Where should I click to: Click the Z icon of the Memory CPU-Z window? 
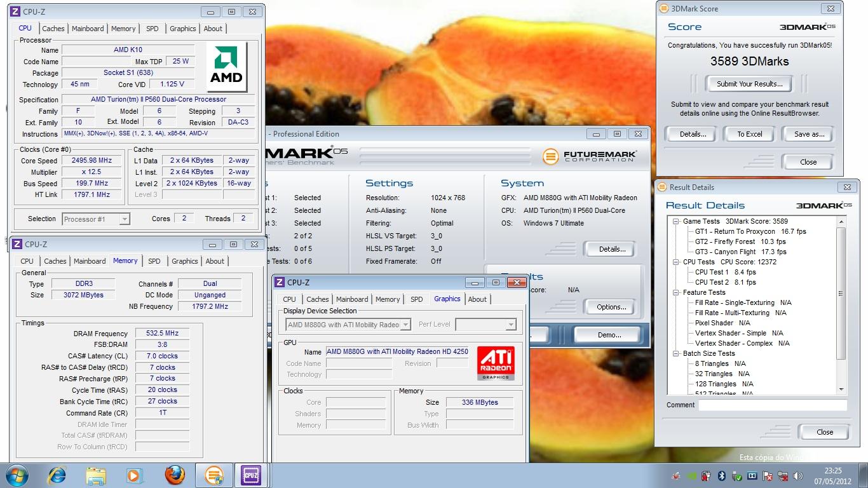point(17,245)
